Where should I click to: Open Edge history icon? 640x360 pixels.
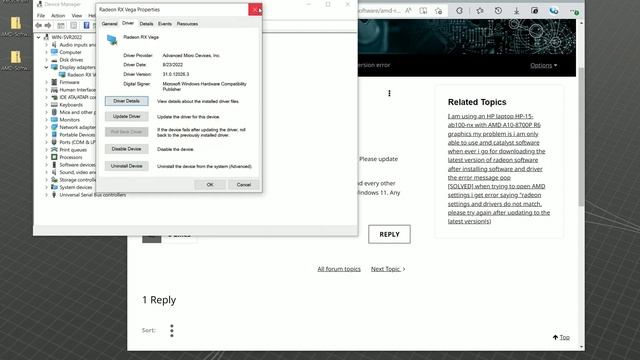[x=498, y=11]
